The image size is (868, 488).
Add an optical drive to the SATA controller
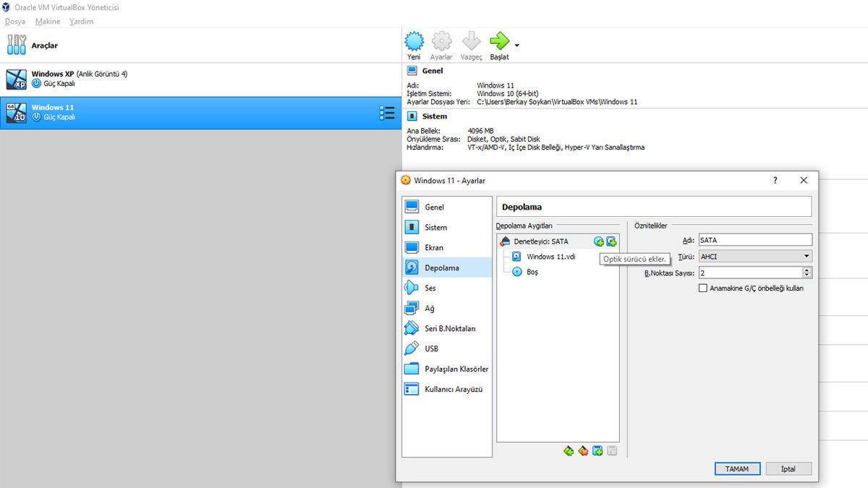pos(597,241)
